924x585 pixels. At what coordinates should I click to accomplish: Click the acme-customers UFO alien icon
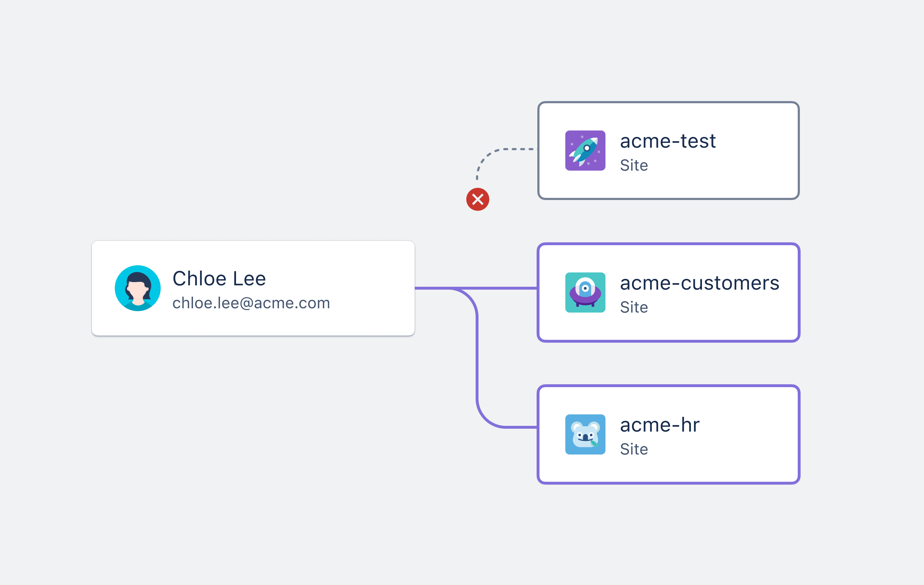click(x=585, y=292)
